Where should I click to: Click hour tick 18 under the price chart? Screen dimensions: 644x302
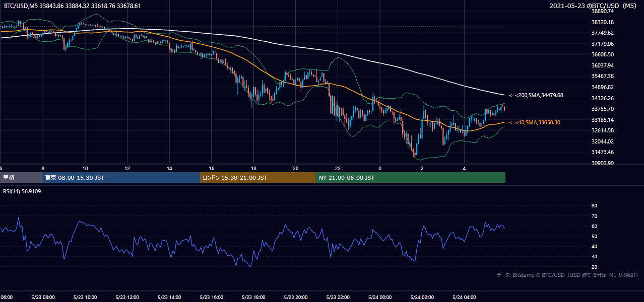tap(253, 169)
